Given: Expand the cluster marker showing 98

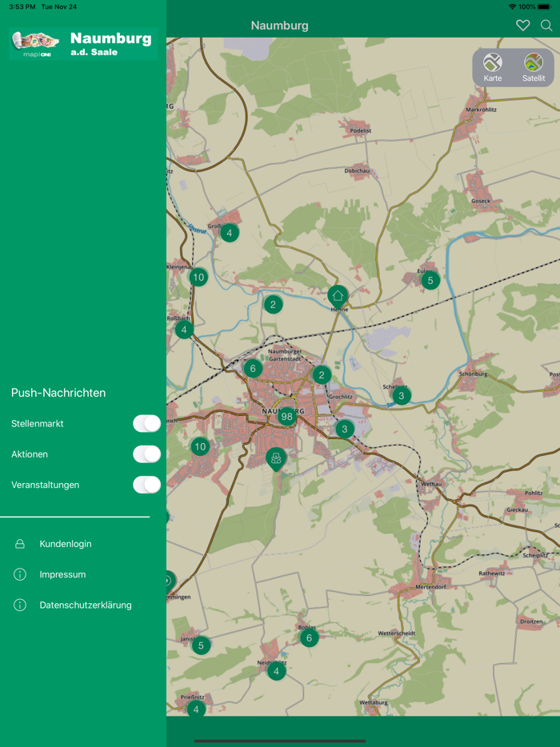Looking at the screenshot, I should tap(286, 417).
